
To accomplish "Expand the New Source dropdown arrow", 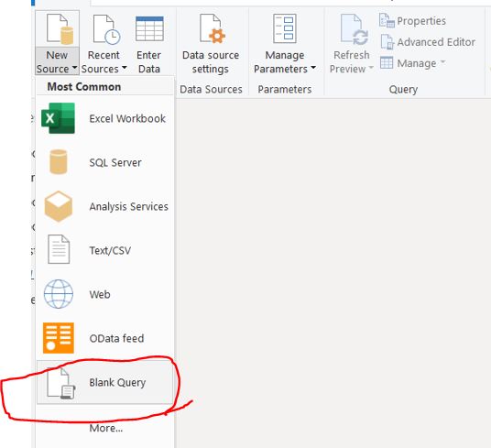I will pos(74,68).
